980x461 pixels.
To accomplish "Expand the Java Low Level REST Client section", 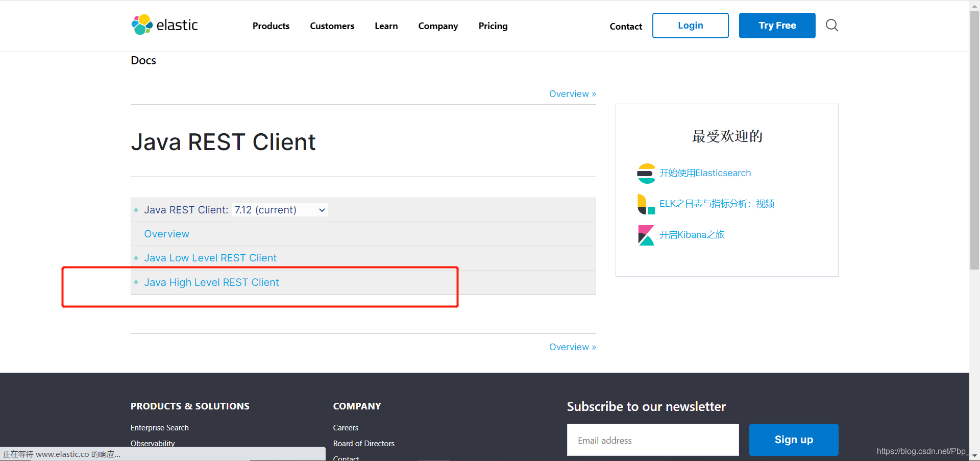I will (x=136, y=258).
